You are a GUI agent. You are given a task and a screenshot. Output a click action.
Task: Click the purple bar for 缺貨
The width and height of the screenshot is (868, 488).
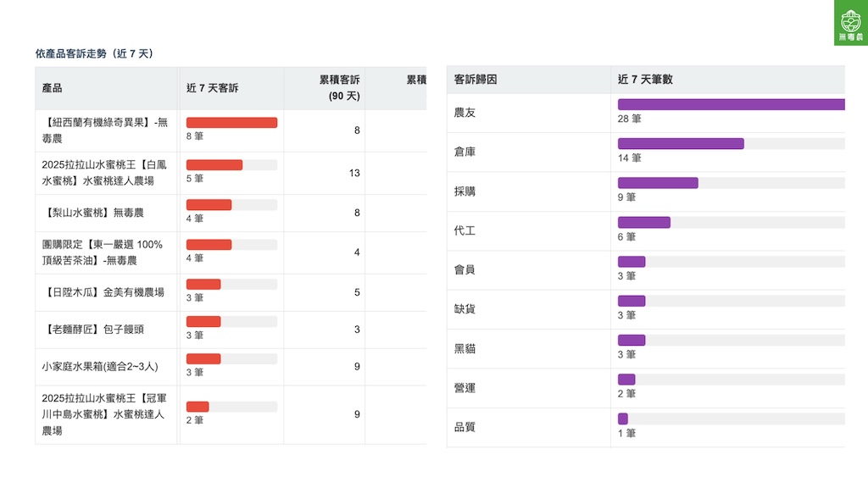click(632, 301)
